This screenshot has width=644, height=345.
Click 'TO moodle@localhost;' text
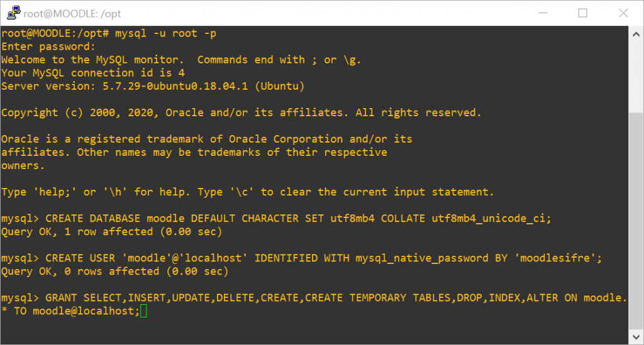point(77,311)
